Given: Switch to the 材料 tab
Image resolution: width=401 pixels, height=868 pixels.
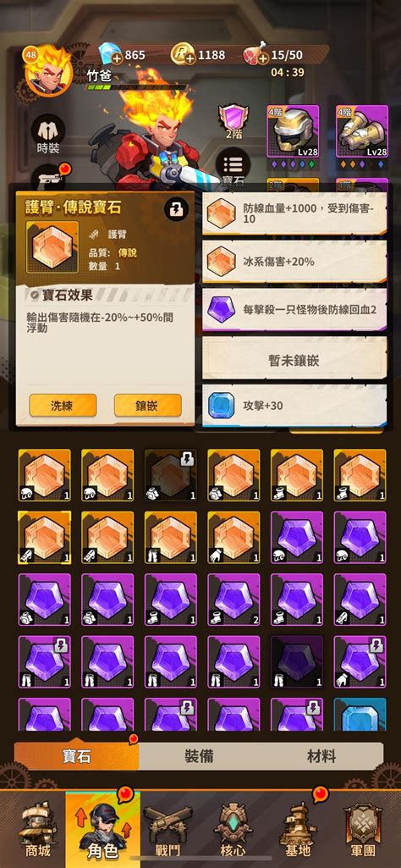Looking at the screenshot, I should [x=322, y=756].
